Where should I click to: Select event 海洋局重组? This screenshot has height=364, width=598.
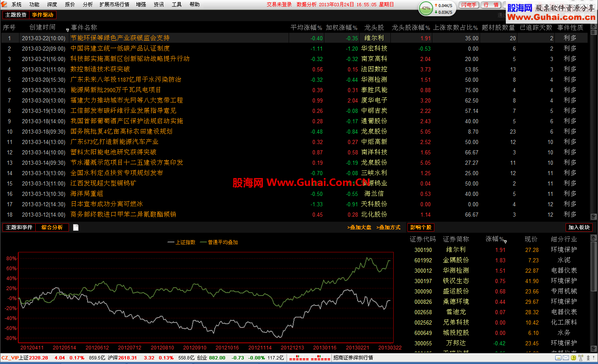(87, 193)
